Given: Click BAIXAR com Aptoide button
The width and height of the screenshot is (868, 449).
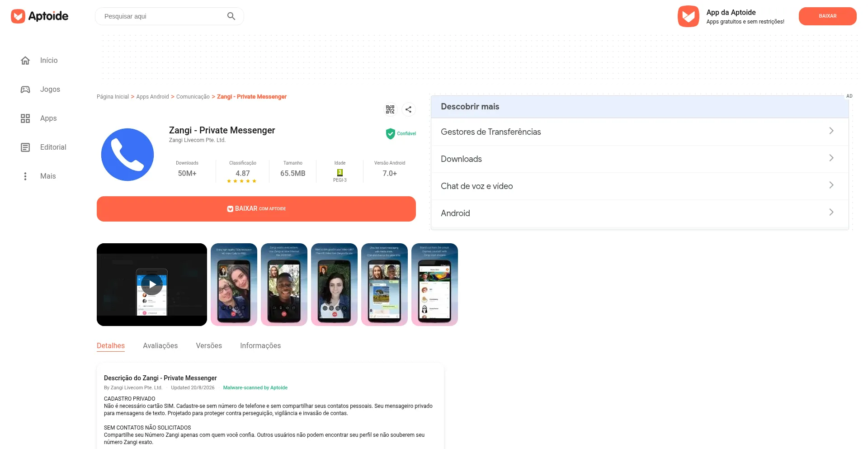Looking at the screenshot, I should click(x=256, y=209).
